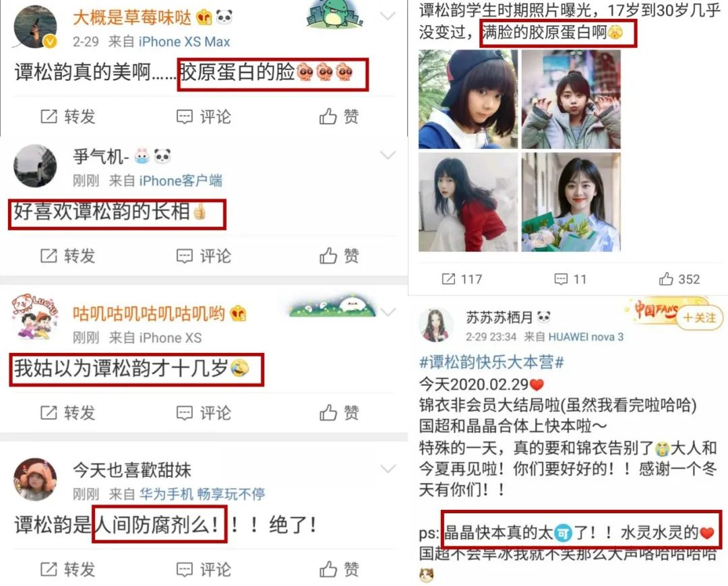Comment on the 今天也喜歡甜妹 post
The width and height of the screenshot is (728, 586).
(x=204, y=569)
